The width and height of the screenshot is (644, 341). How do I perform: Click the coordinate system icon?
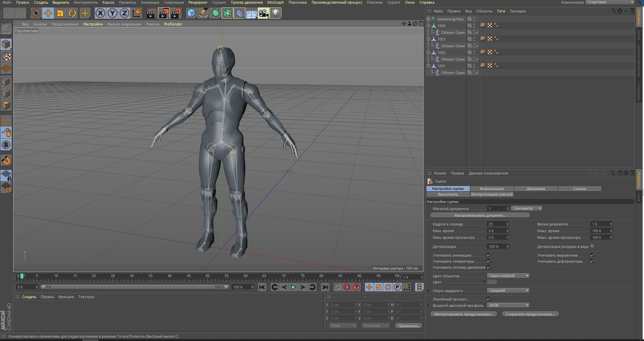[137, 13]
